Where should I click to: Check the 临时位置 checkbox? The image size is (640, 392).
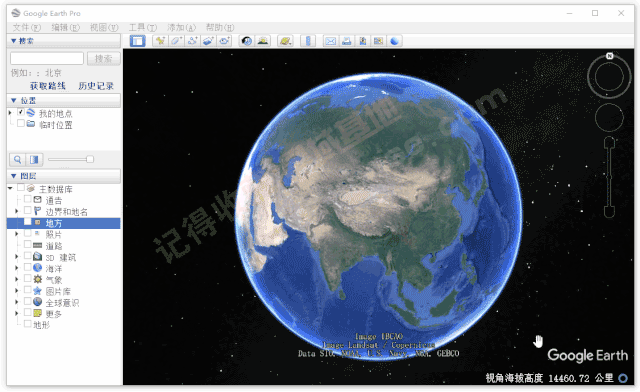point(20,124)
